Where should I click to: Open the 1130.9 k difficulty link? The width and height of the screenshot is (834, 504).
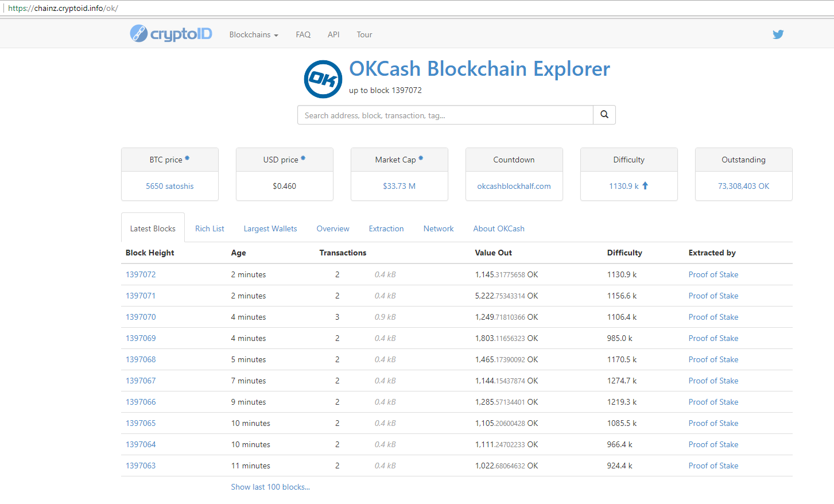pyautogui.click(x=624, y=186)
